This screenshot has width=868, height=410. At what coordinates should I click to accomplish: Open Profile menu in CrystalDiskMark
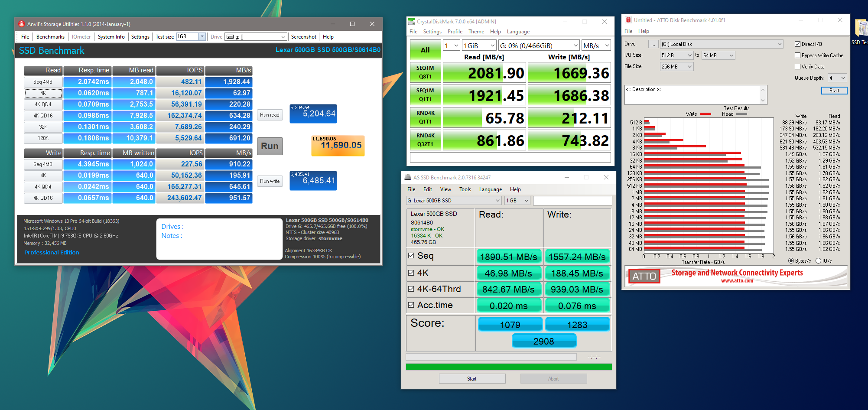[455, 32]
